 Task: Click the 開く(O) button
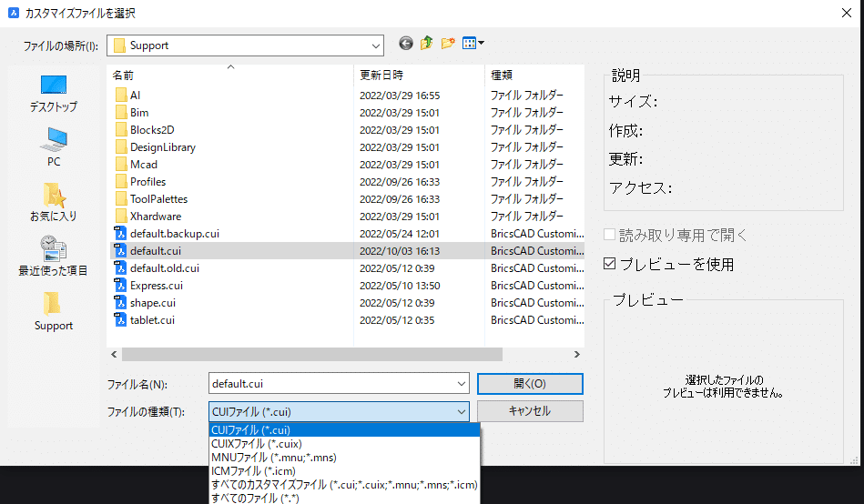pyautogui.click(x=530, y=384)
